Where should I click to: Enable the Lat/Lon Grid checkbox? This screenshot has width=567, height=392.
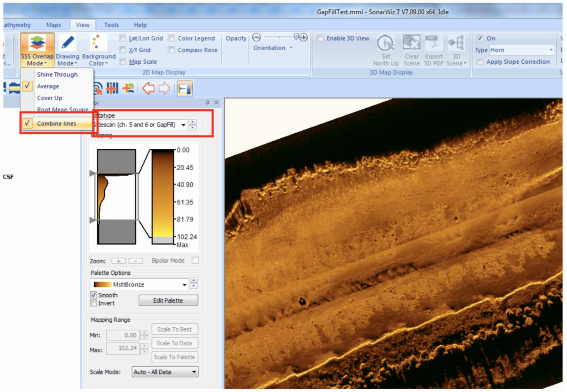click(x=123, y=38)
